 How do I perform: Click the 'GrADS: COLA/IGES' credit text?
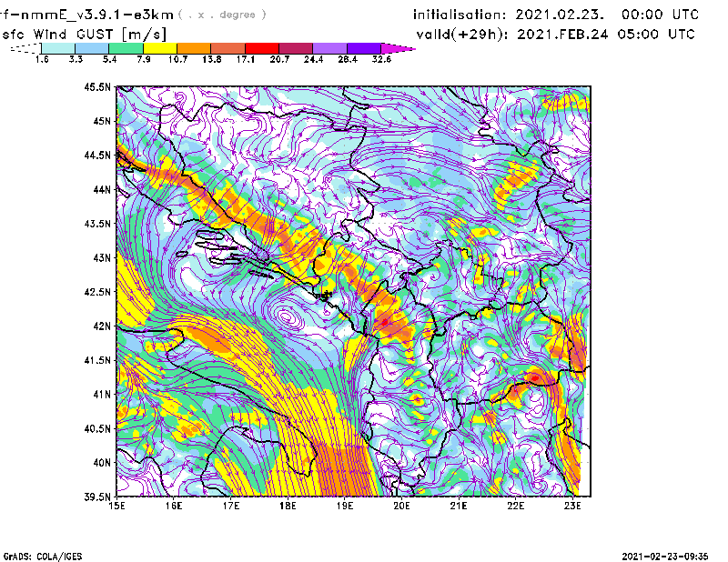43,557
